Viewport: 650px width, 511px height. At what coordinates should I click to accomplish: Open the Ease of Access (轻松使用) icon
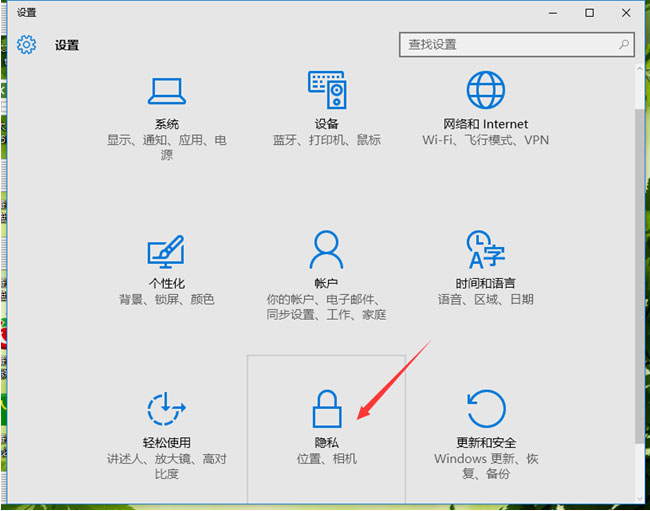click(166, 409)
